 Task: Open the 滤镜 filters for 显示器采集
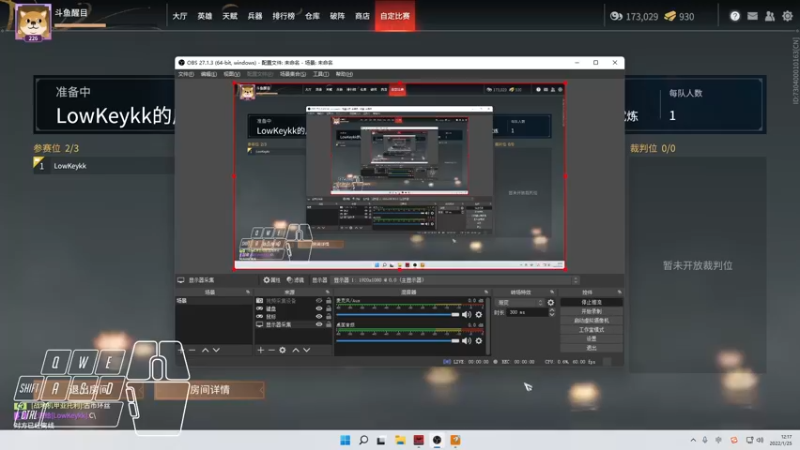[295, 280]
